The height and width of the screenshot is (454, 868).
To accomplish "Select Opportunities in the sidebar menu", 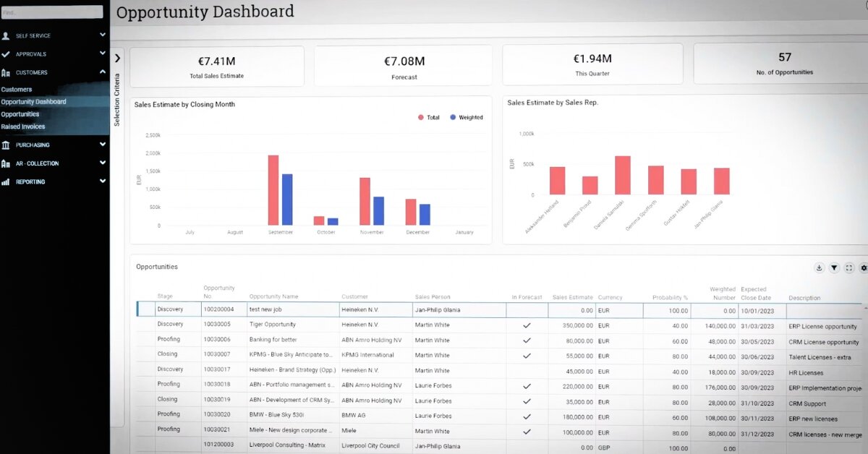I will pos(20,114).
